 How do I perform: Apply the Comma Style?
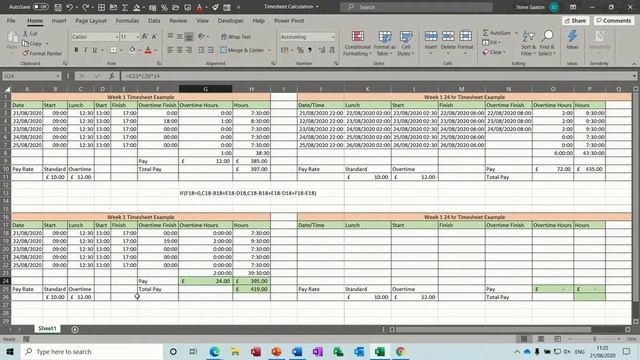coord(310,50)
